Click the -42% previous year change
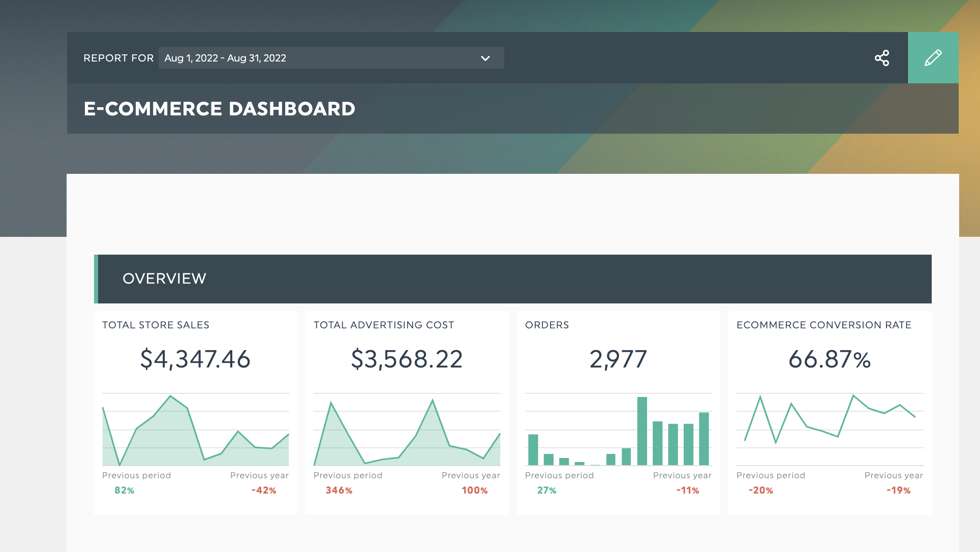The image size is (980, 552). tap(264, 490)
